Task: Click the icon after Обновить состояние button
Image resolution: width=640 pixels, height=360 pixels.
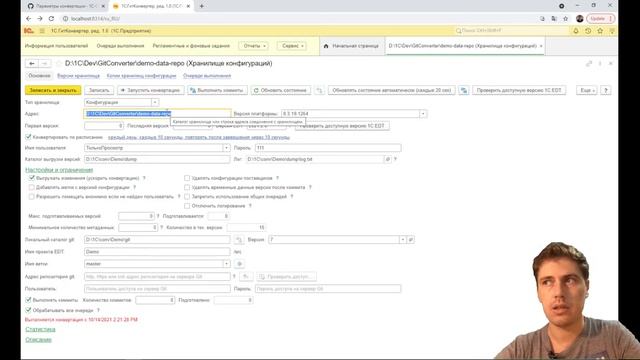Action: [320, 90]
